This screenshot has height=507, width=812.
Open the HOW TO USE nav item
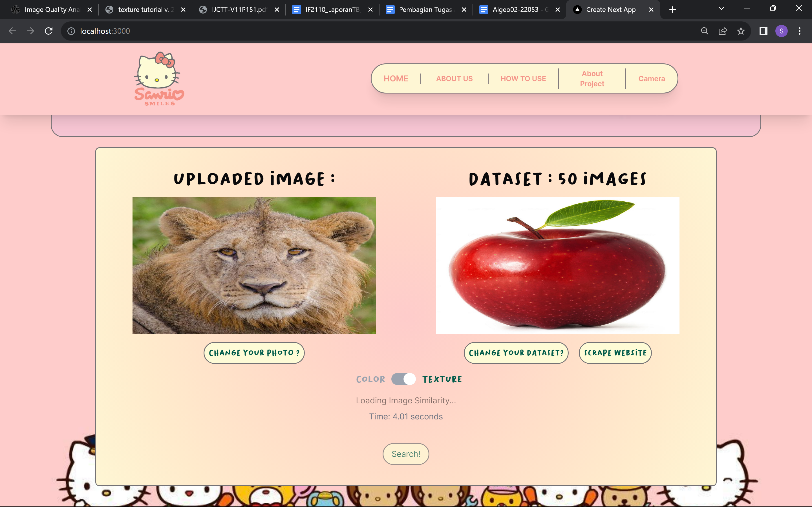[x=523, y=79]
